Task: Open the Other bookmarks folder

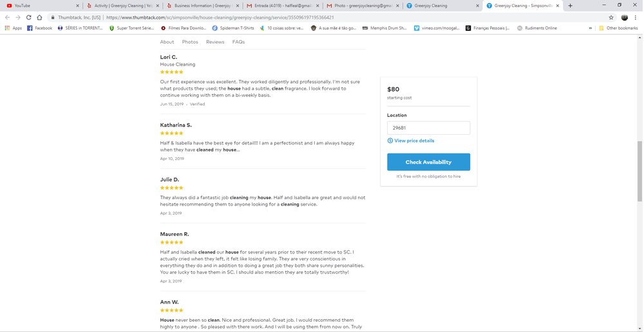Action: click(618, 28)
